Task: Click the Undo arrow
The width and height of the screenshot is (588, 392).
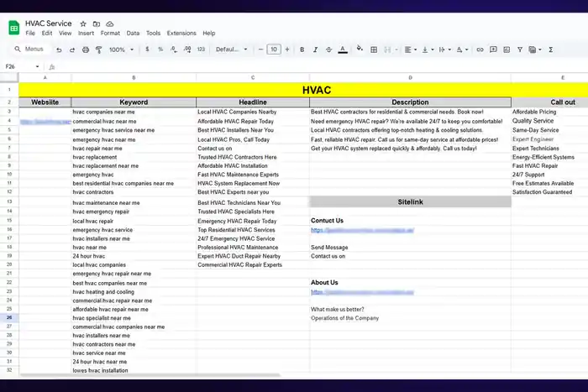Action: point(59,50)
